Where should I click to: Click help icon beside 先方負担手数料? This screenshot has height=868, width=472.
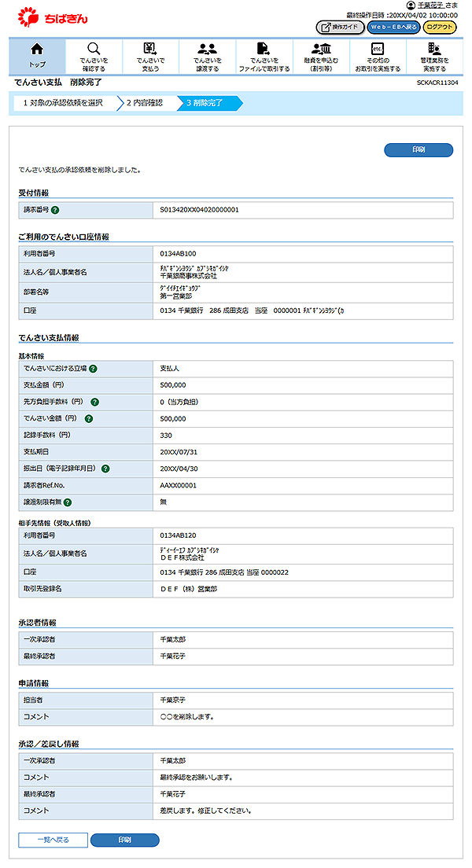coord(95,402)
